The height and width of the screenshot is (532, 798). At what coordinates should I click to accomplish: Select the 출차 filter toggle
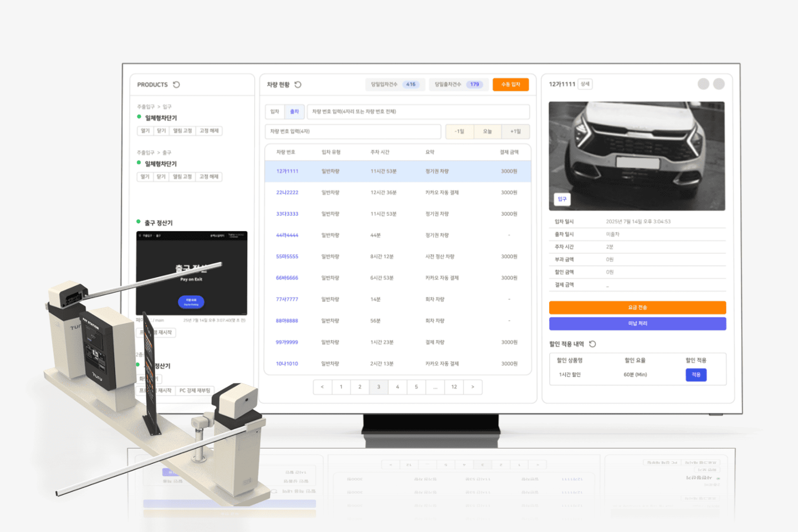294,111
